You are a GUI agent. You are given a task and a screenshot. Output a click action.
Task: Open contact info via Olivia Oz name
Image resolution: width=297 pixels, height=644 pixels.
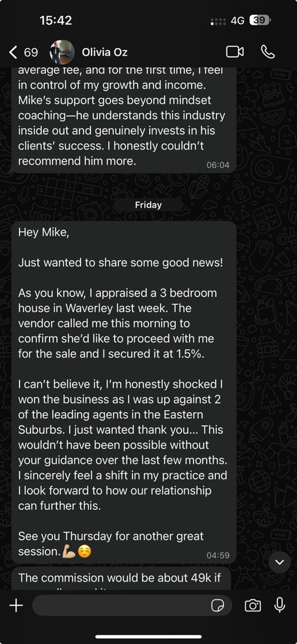[x=105, y=52]
